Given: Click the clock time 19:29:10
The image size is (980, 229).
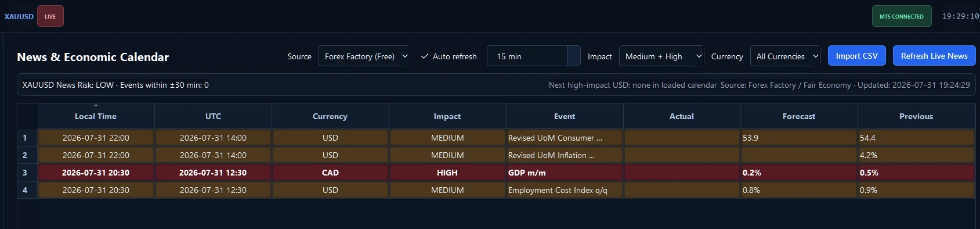Looking at the screenshot, I should (x=960, y=16).
